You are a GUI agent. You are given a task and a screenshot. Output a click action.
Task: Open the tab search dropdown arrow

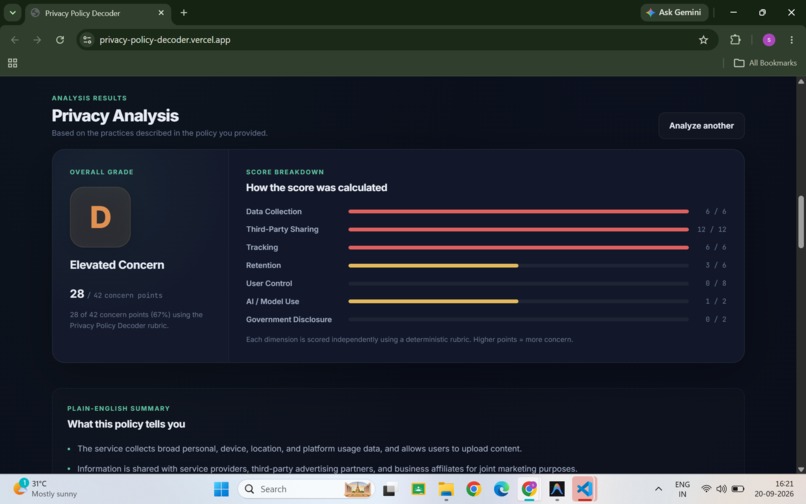tap(12, 12)
